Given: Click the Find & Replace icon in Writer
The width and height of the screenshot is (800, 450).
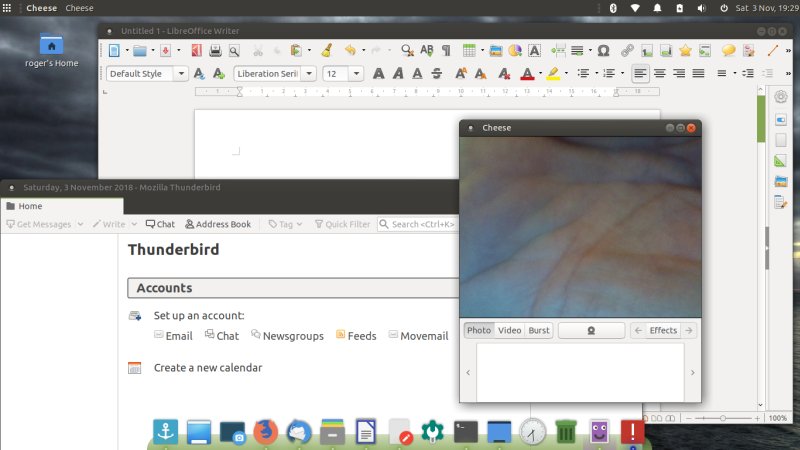Looking at the screenshot, I should [x=407, y=50].
